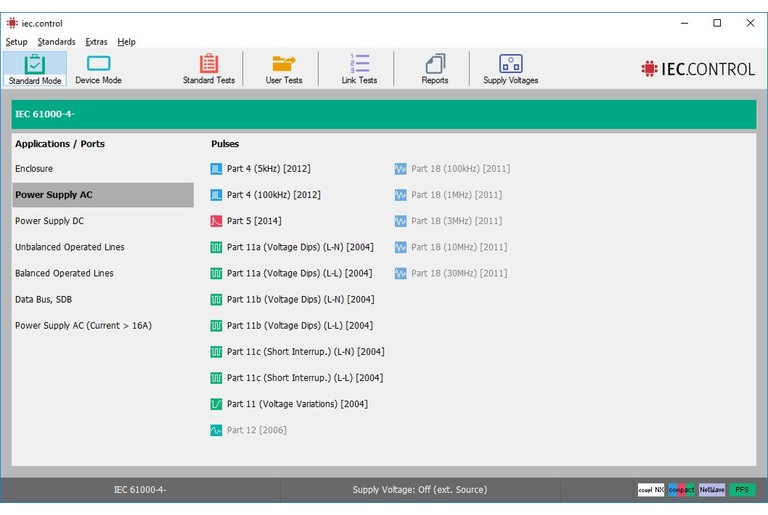Select Power Supply AC port
This screenshot has height=515, width=768.
[103, 195]
